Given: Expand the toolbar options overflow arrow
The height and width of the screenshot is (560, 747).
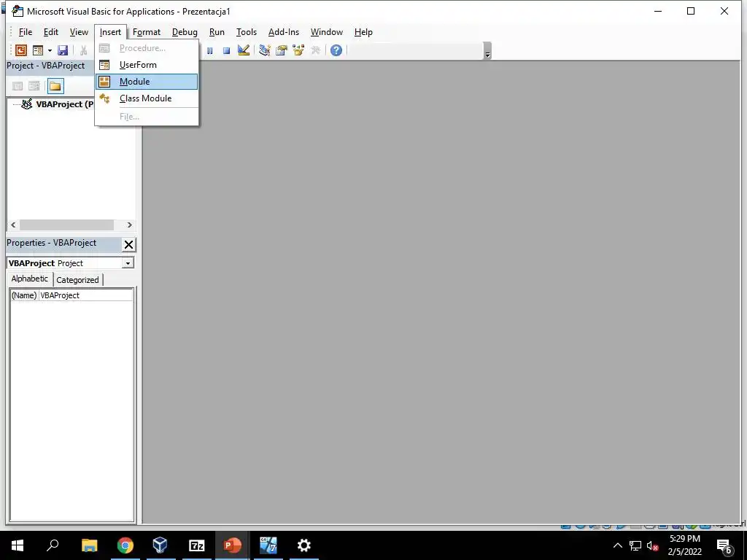Looking at the screenshot, I should point(487,51).
